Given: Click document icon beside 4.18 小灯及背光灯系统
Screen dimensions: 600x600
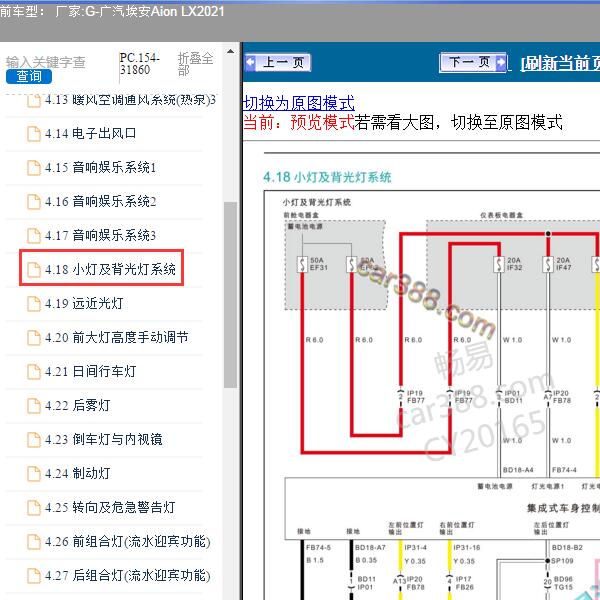Looking at the screenshot, I should point(34,270).
